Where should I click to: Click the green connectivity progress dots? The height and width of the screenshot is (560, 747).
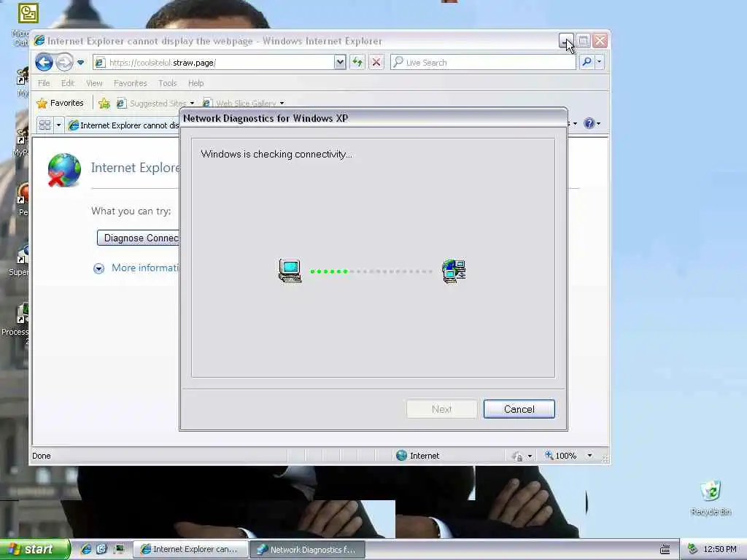329,271
